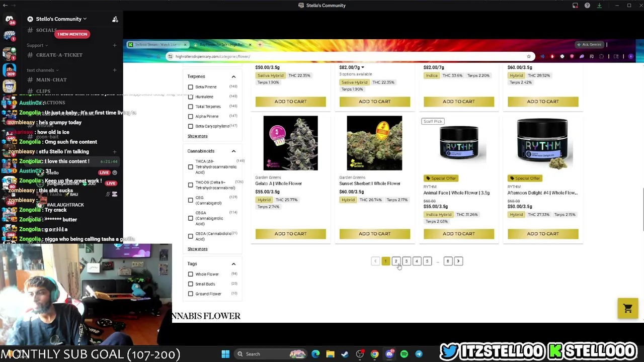Viewport: 644px width, 362px height.
Task: Open Discord from taskbar
Action: click(389, 354)
